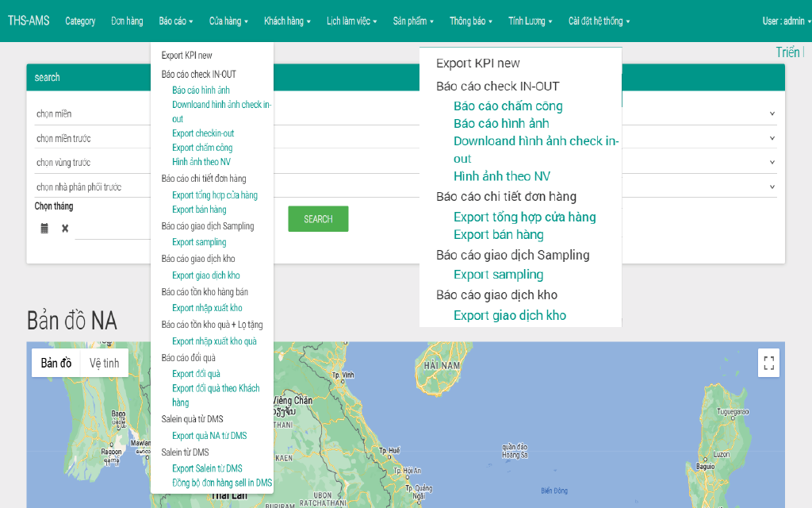Screen dimensions: 812x508
Task: Clear the selected month with X icon
Action: tap(65, 229)
